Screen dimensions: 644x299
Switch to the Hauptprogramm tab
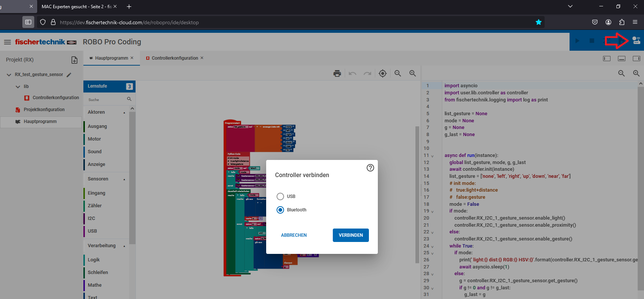coord(111,58)
